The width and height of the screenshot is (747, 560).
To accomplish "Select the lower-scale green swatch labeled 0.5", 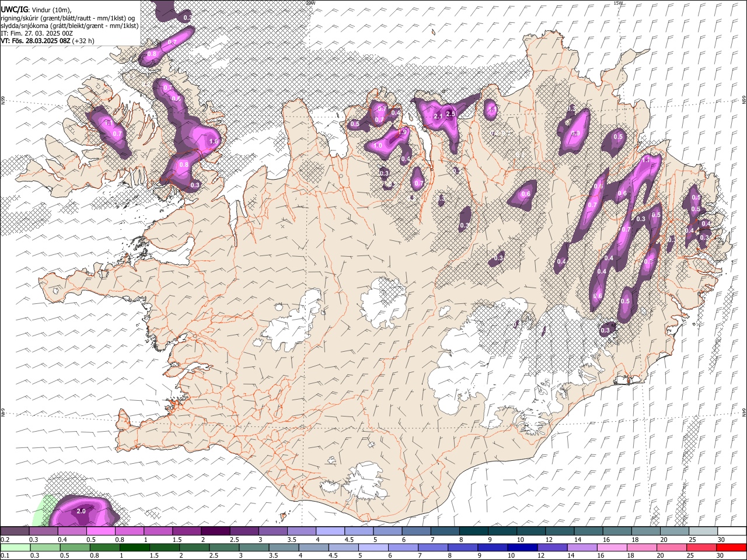I will (75, 547).
